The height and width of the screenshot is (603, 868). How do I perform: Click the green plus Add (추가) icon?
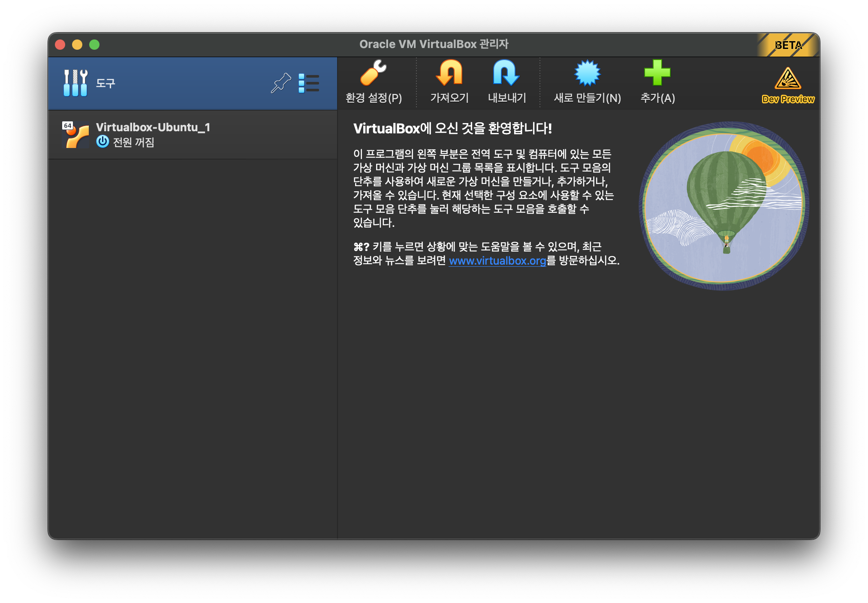click(657, 73)
